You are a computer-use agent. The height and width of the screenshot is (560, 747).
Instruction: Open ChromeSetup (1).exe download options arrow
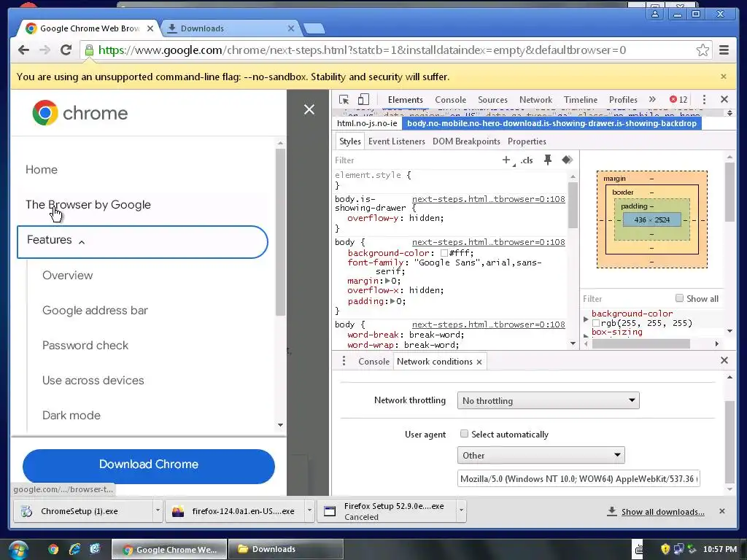[x=158, y=510]
